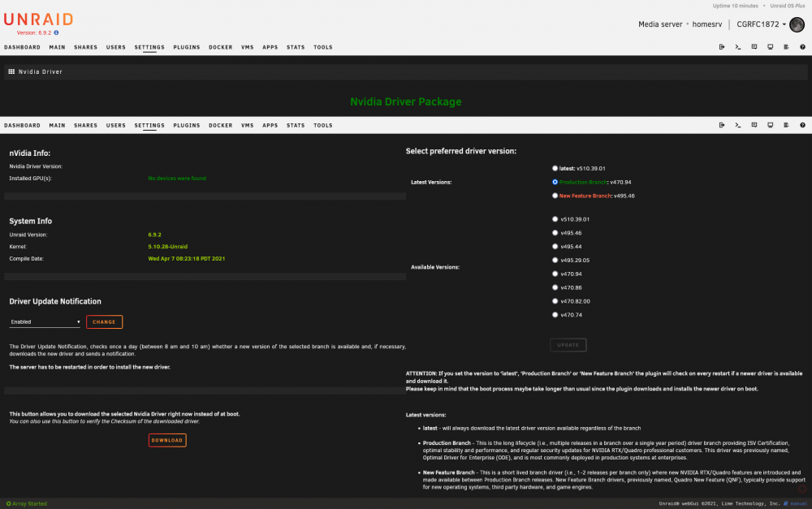Open DASHBOARD in the Unraid header menu
The image size is (812, 509).
(22, 47)
